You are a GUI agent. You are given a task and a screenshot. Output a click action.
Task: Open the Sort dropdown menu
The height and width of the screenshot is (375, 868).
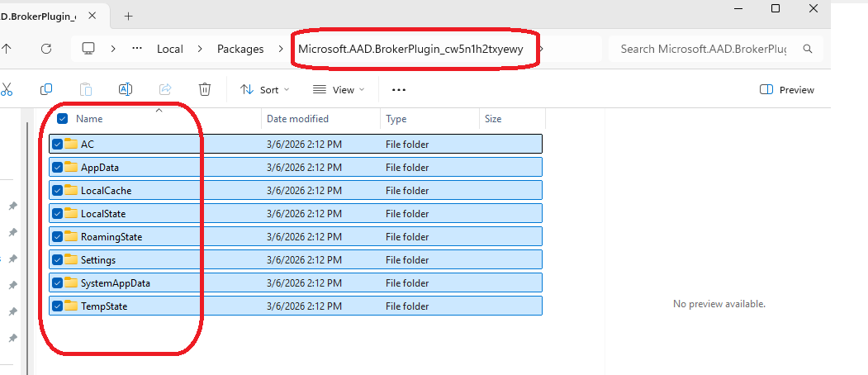(264, 90)
